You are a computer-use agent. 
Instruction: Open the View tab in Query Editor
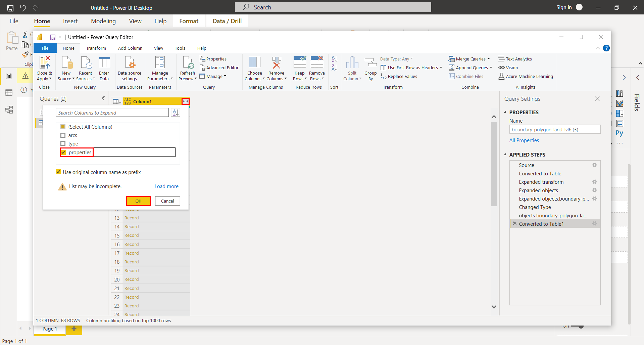coord(158,48)
